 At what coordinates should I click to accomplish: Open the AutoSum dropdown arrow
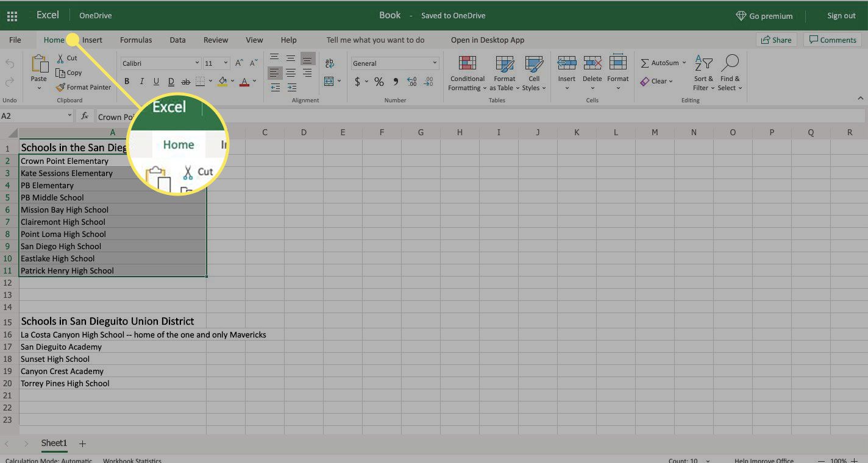click(684, 63)
